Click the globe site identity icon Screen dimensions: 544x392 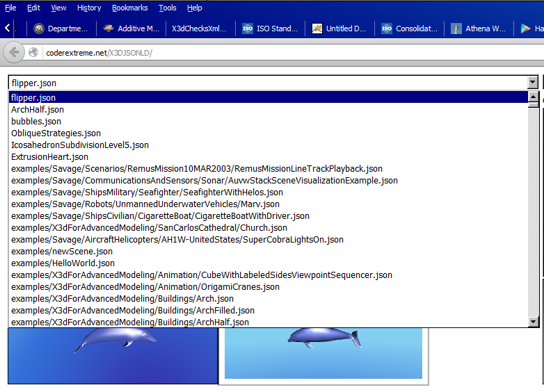pos(33,52)
